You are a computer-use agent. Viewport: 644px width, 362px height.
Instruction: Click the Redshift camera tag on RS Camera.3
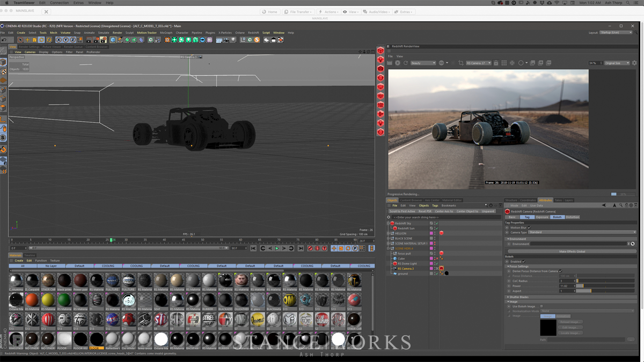tap(441, 269)
